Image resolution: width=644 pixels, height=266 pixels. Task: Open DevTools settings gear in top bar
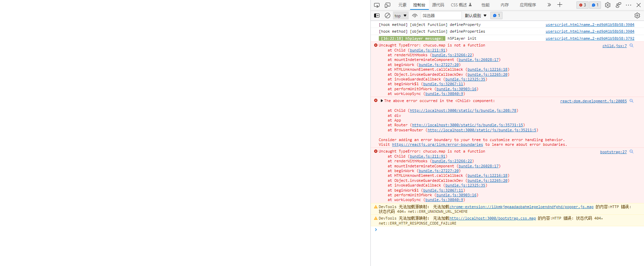[x=607, y=5]
